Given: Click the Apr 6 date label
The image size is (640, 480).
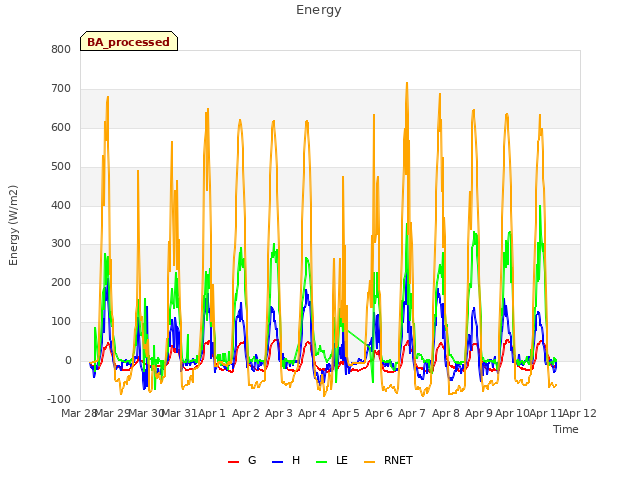Looking at the screenshot, I should point(379,413).
